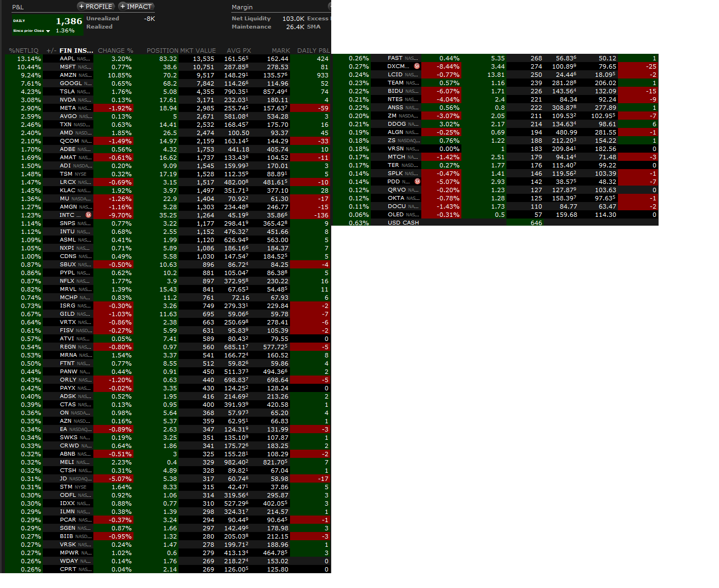Select the DDOG row ticker
The image size is (719, 588).
coord(397,124)
